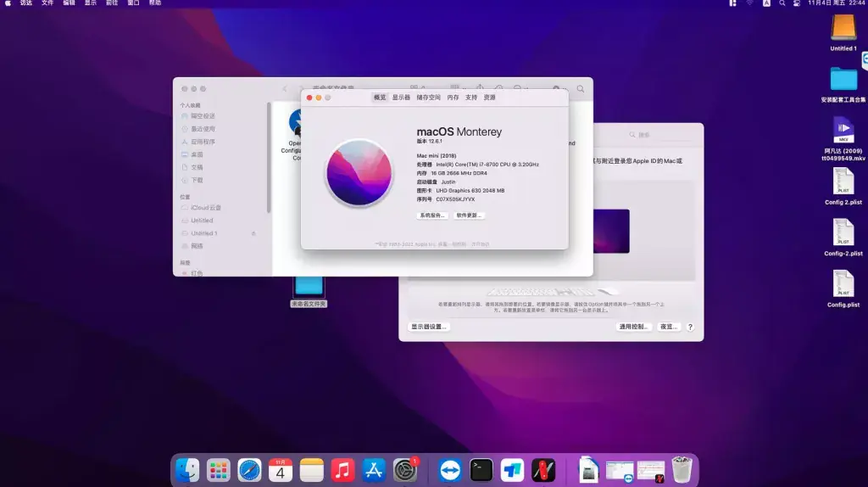Open Finder from the Dock
Image resolution: width=868 pixels, height=487 pixels.
[187, 470]
